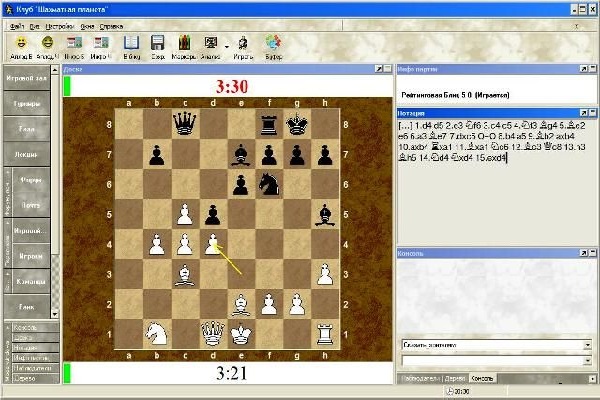Select the white knight on b1
The width and height of the screenshot is (600, 400).
(157, 334)
